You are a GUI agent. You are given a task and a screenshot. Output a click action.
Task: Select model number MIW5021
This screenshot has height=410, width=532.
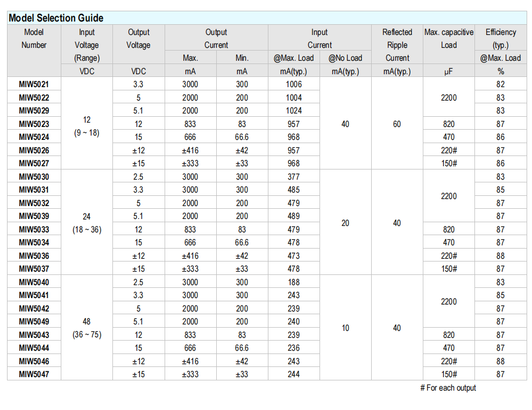coord(34,84)
